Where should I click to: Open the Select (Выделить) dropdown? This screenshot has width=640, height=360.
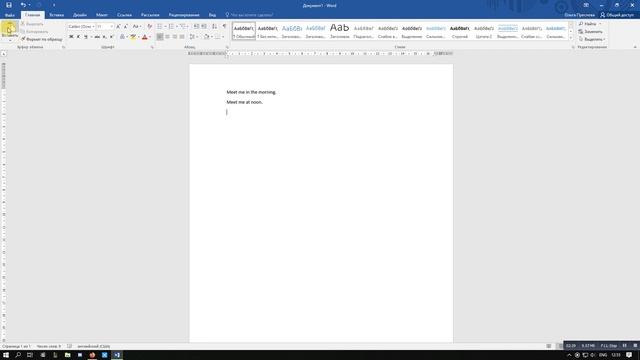click(x=592, y=39)
